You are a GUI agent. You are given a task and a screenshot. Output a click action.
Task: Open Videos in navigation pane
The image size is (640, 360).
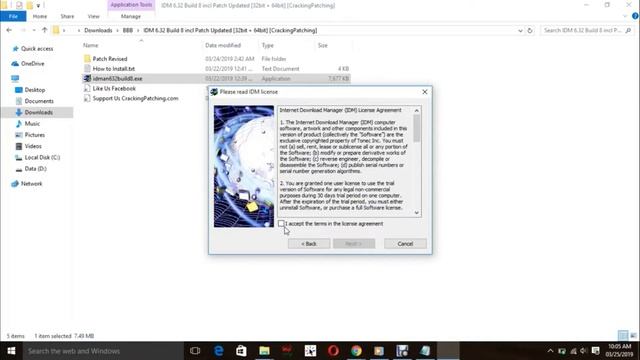click(x=33, y=146)
